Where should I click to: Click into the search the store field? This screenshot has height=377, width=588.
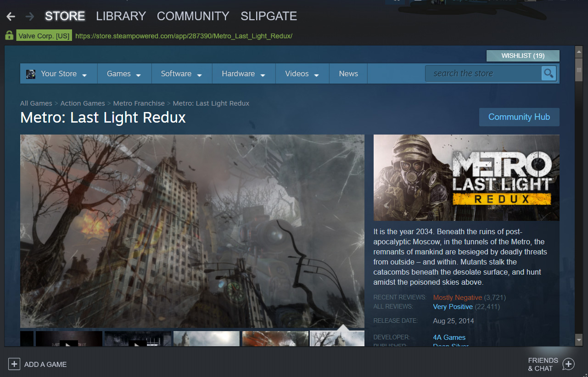coord(483,73)
